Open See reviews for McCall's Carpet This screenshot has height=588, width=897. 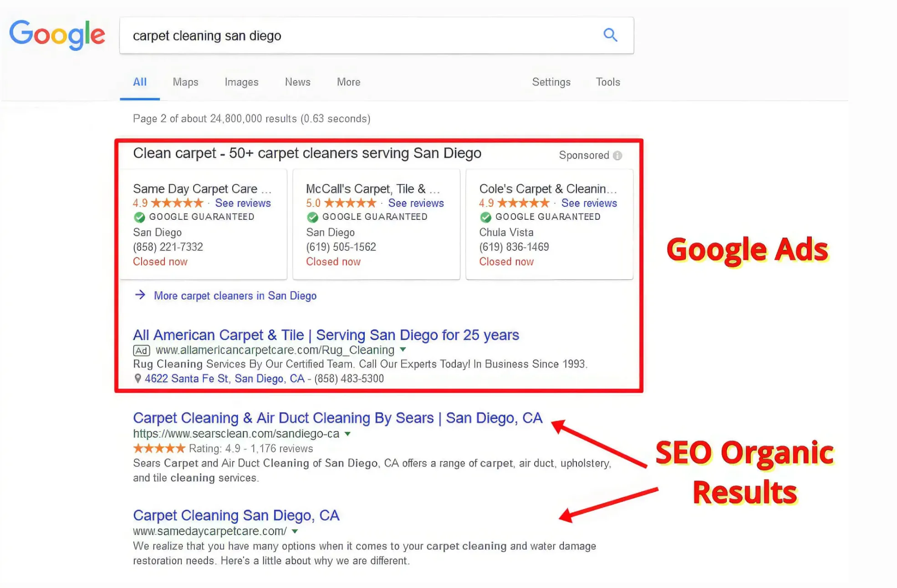click(416, 203)
